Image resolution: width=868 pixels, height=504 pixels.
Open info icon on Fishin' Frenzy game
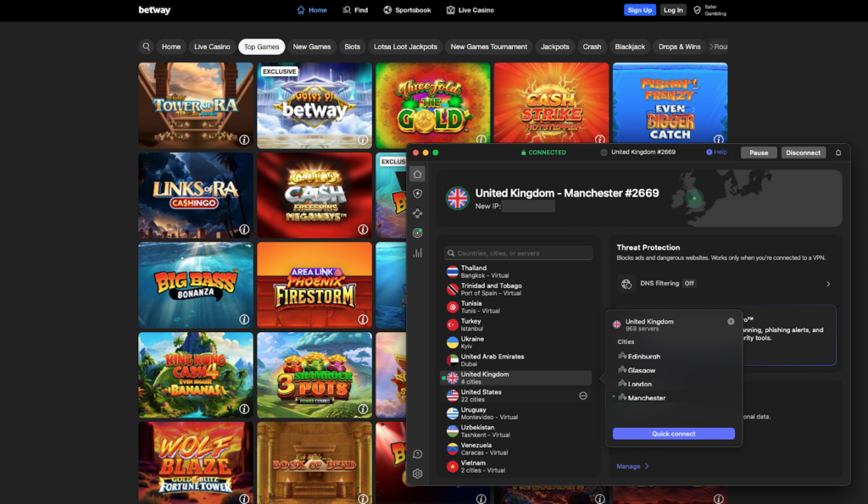[718, 140]
